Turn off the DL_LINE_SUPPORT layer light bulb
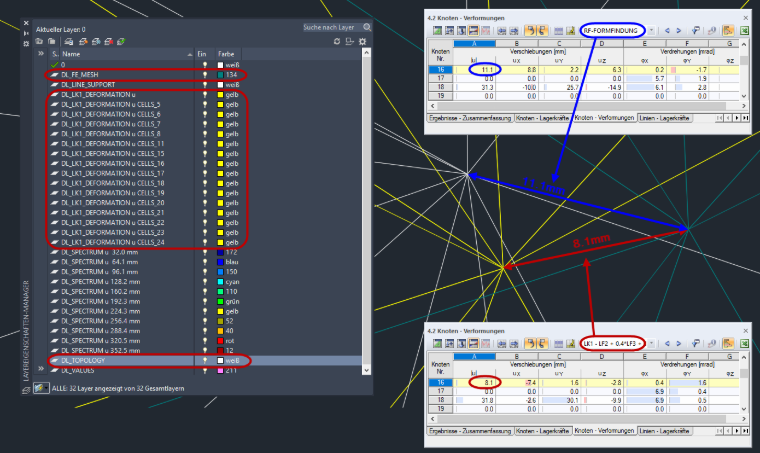The width and height of the screenshot is (760, 453). pyautogui.click(x=205, y=84)
